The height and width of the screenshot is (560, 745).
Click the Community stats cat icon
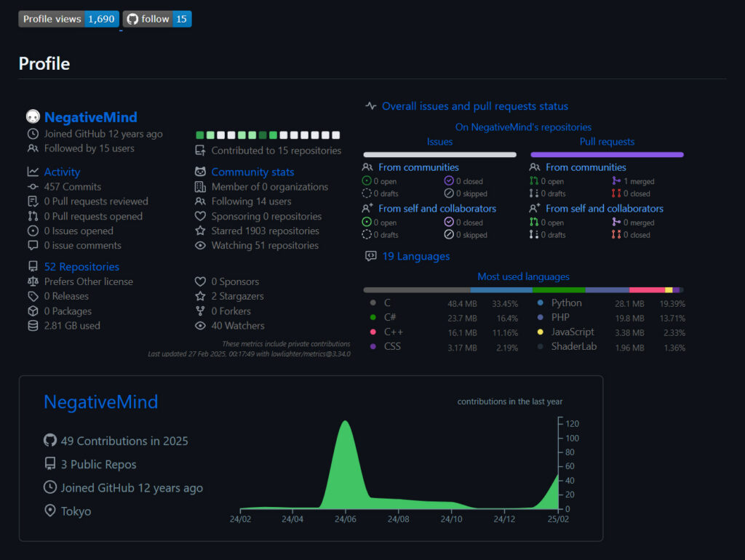pos(200,172)
